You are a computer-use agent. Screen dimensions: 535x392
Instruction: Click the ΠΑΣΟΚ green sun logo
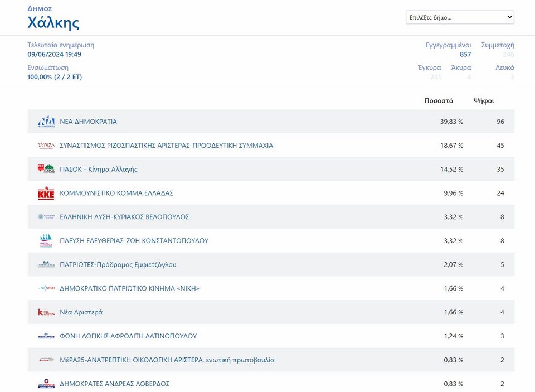50,169
